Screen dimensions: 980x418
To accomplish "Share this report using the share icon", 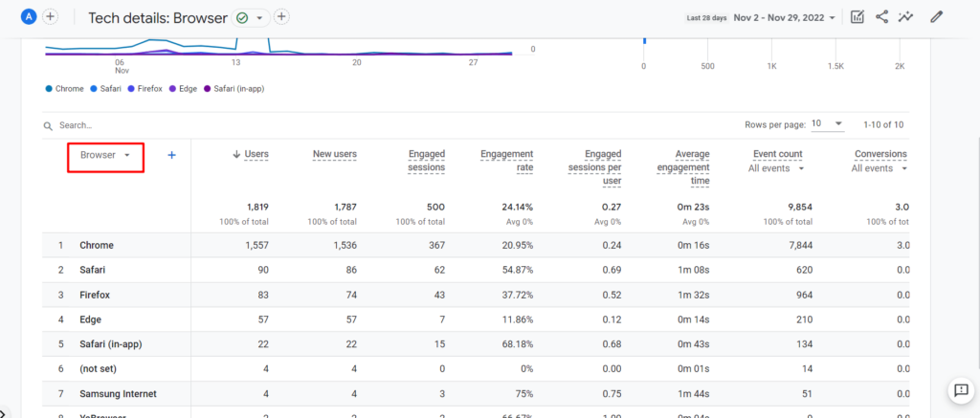I will [881, 17].
